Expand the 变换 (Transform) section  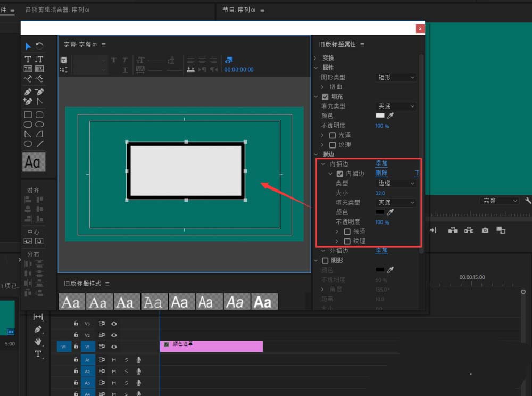pos(315,57)
